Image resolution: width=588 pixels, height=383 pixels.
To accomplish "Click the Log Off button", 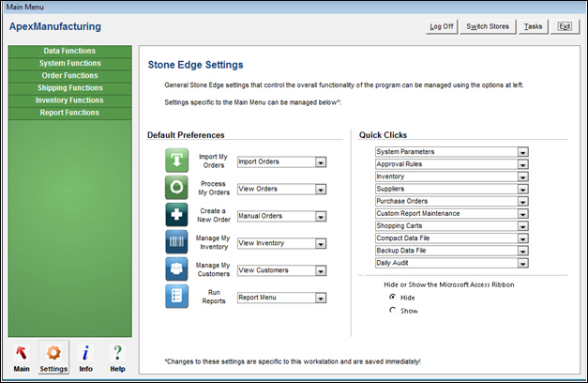I will (442, 26).
